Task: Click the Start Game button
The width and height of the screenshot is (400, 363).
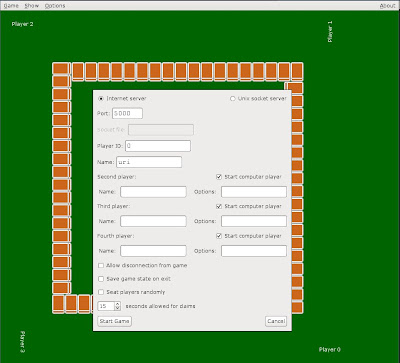Action: pyautogui.click(x=114, y=321)
